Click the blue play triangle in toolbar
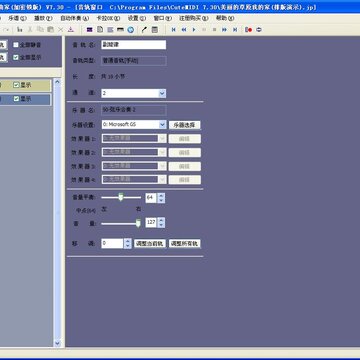The image size is (360, 360). point(194,30)
